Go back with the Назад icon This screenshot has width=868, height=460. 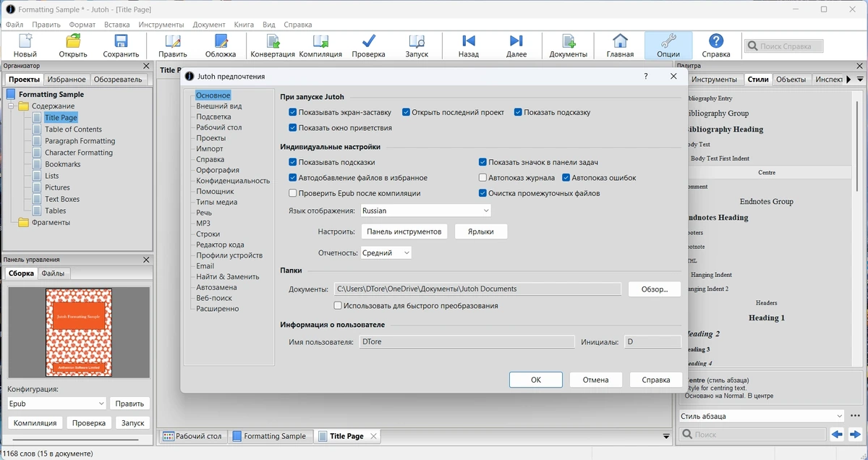pos(469,46)
